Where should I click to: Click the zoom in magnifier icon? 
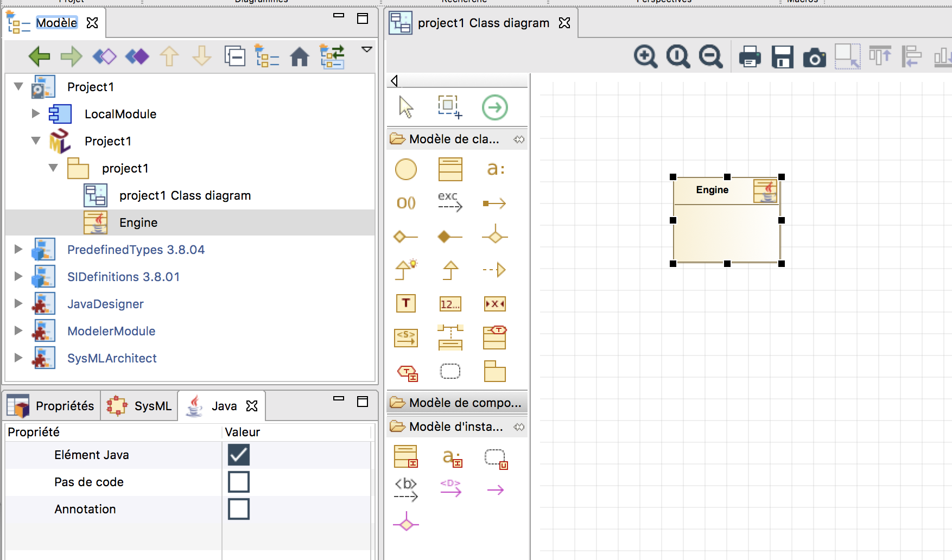tap(645, 56)
